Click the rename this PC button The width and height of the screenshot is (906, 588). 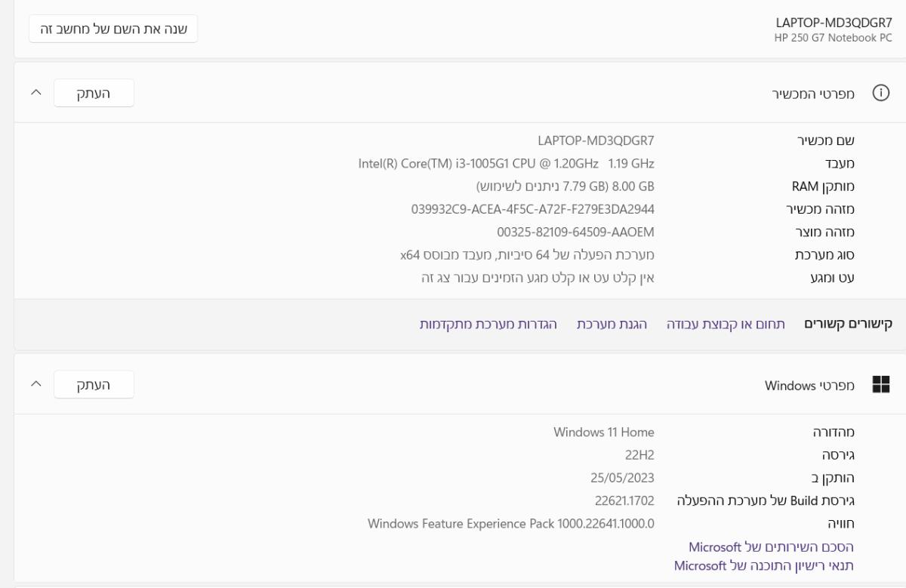113,29
